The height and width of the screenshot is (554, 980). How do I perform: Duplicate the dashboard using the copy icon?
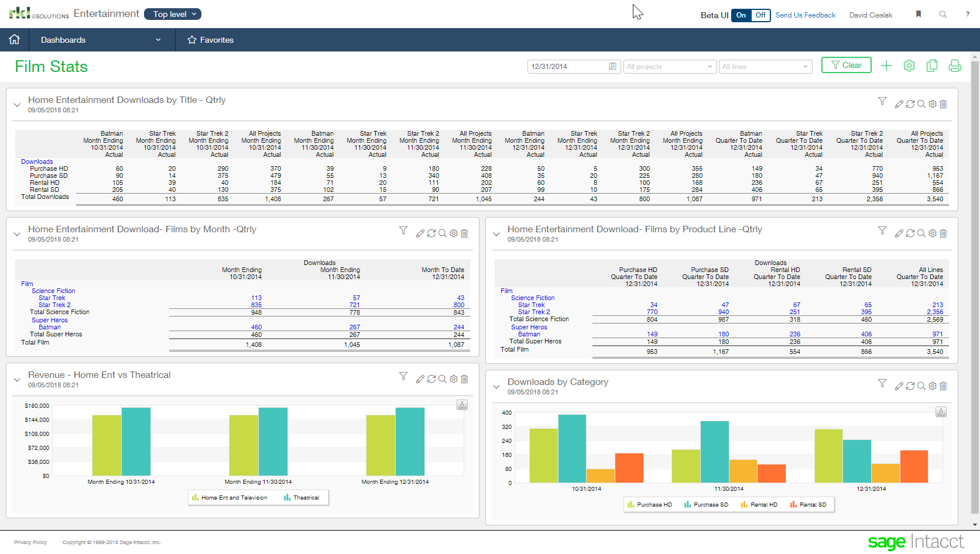[932, 66]
